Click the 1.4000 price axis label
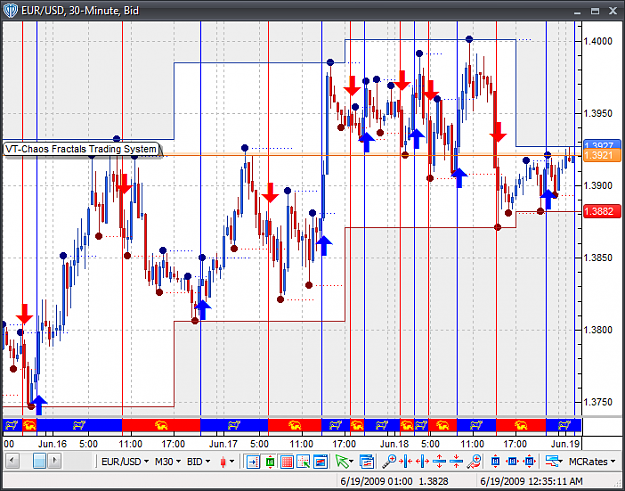The image size is (625, 491). coord(598,41)
